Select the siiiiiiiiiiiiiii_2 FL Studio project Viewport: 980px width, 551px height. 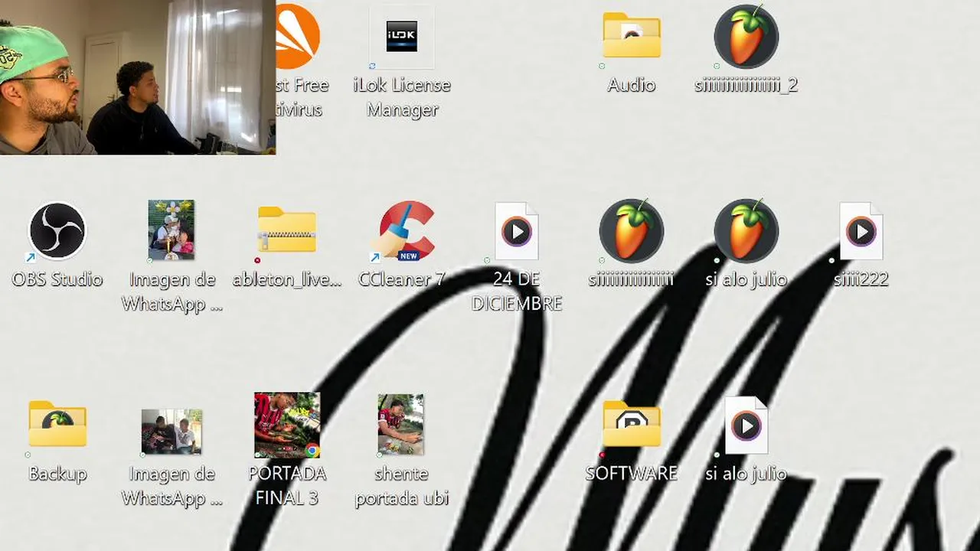click(746, 37)
